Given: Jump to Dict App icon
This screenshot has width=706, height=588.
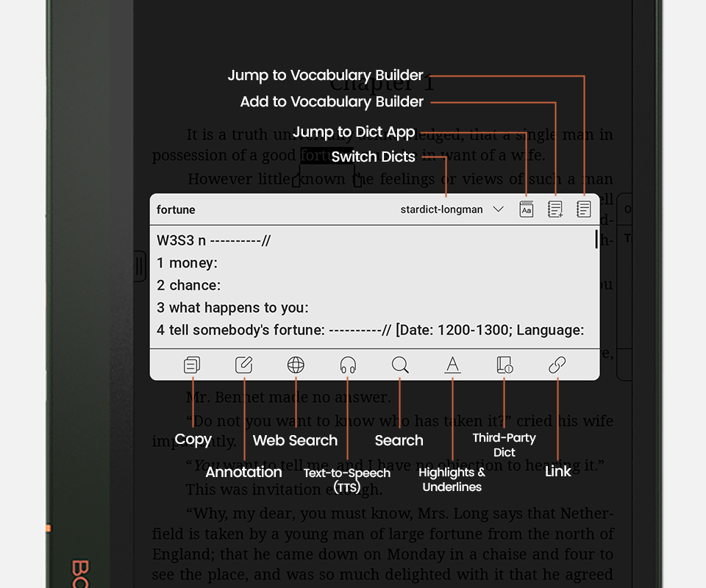Looking at the screenshot, I should pyautogui.click(x=527, y=209).
